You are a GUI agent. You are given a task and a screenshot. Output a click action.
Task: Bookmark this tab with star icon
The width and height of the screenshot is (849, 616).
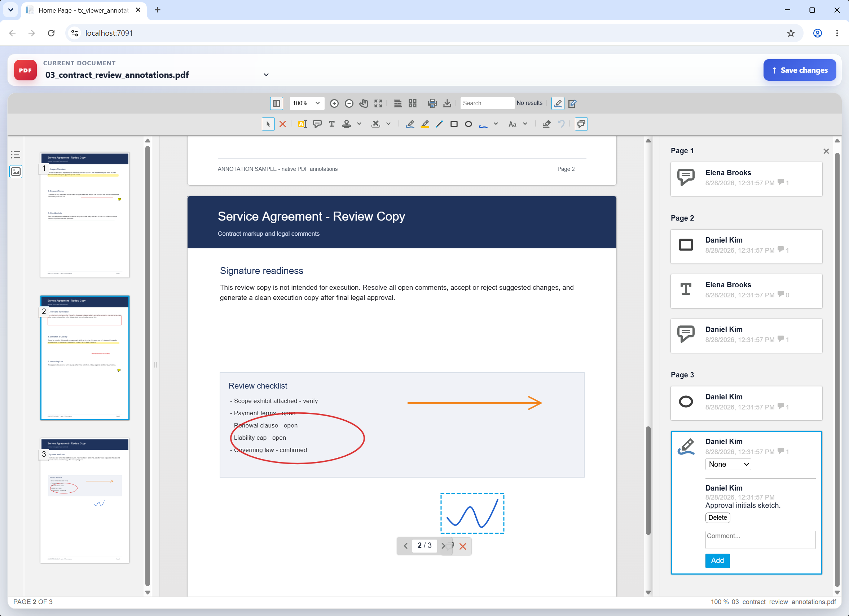pos(791,33)
